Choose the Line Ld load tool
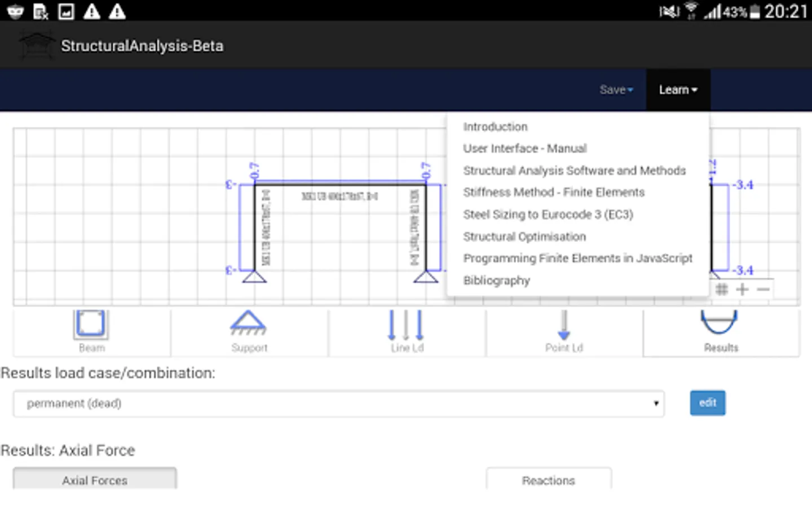Viewport: 812px width, 508px height. (406, 326)
